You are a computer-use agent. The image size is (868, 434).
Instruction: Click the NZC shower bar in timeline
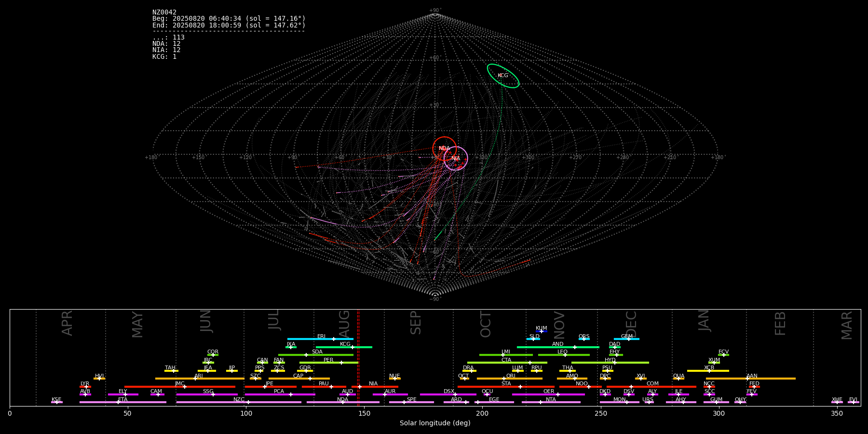tap(239, 402)
